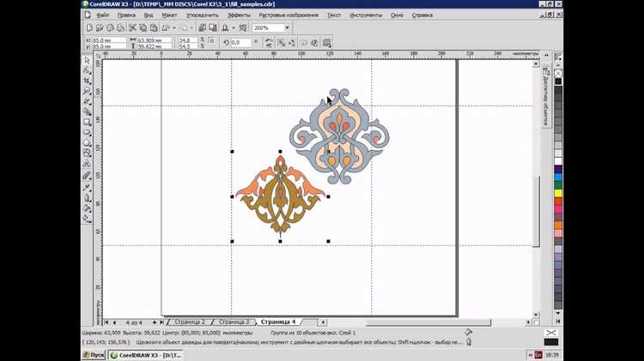The height and width of the screenshot is (361, 644).
Task: Open the application launcher dropdown arrow
Action: tap(234, 28)
